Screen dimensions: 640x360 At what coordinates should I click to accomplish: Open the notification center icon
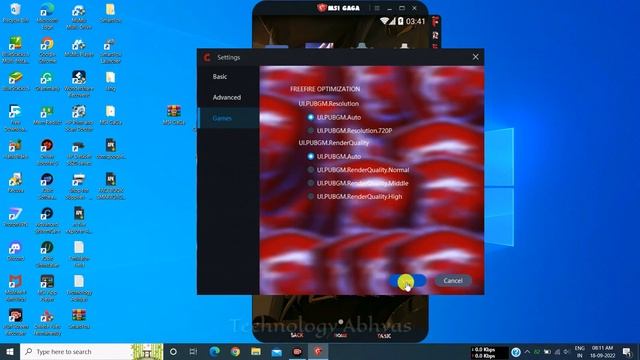point(627,352)
